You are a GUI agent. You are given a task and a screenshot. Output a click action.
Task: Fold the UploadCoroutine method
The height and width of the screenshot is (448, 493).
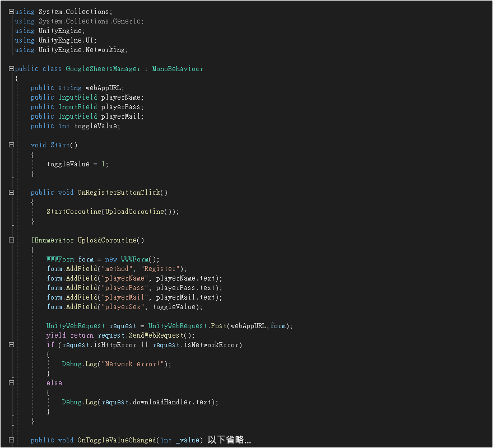click(11, 240)
